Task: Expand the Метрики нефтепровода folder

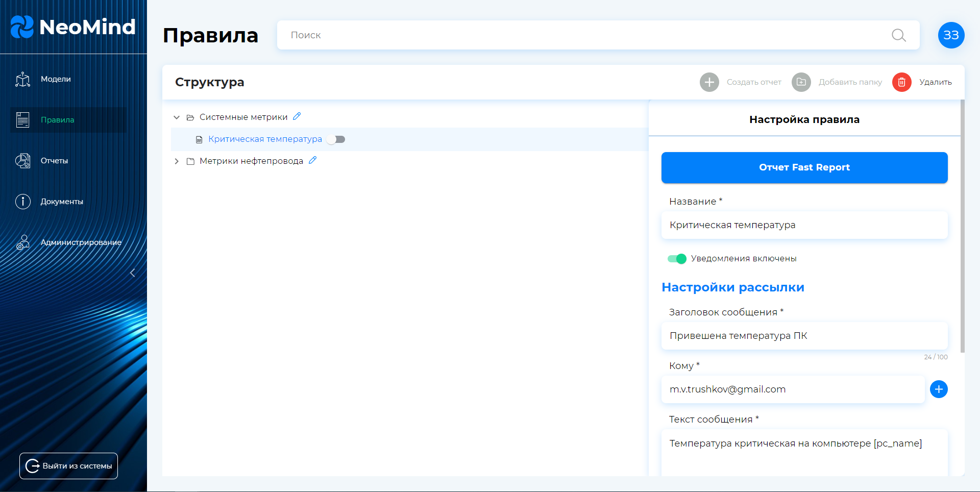Action: tap(177, 161)
